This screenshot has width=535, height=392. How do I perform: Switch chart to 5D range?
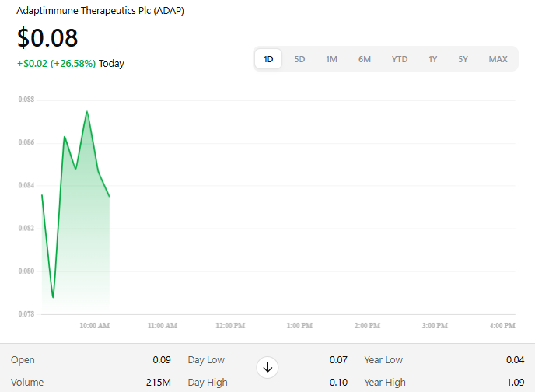299,59
